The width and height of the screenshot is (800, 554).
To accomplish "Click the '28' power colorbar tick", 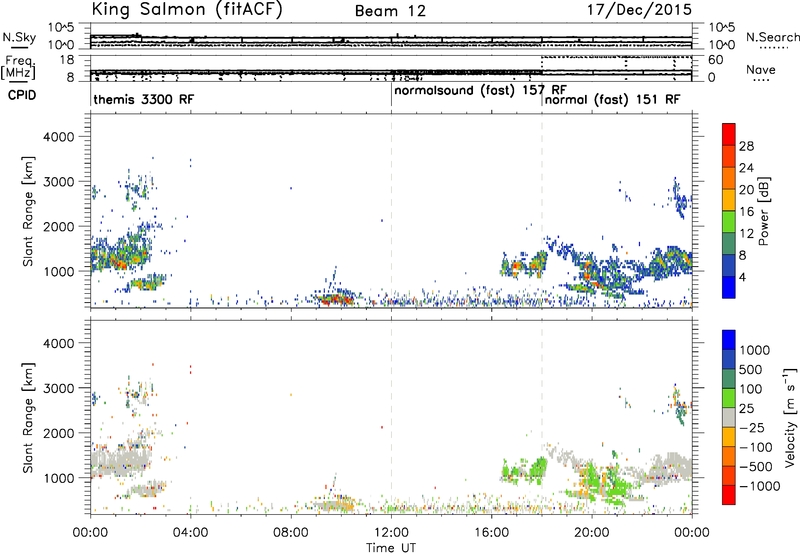I will pyautogui.click(x=746, y=146).
